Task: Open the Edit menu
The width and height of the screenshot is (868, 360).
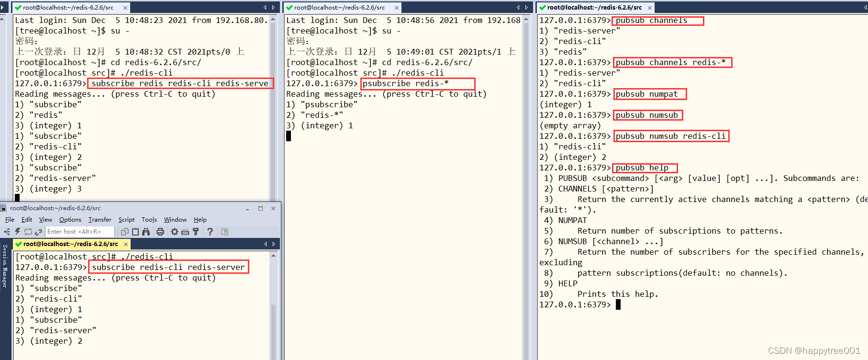Action: click(27, 220)
